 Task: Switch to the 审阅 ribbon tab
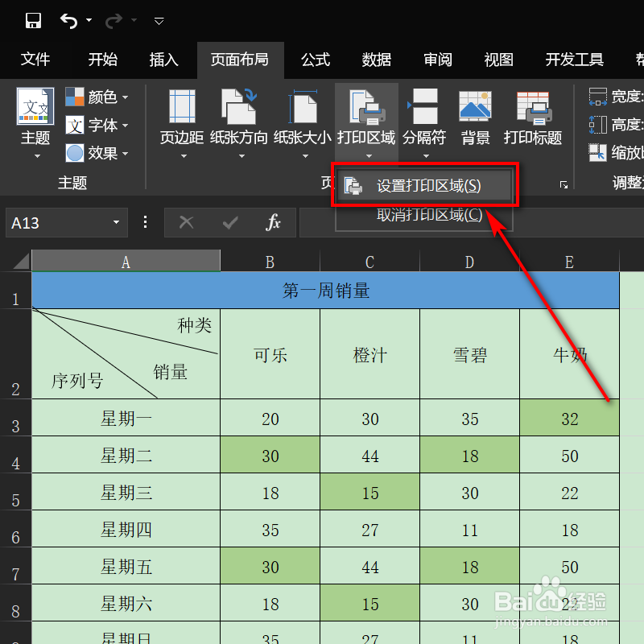438,60
